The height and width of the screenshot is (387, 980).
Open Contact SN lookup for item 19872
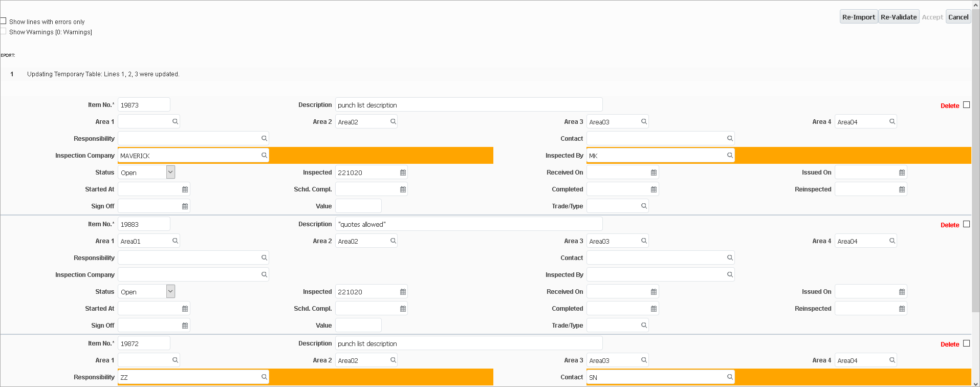coord(730,377)
